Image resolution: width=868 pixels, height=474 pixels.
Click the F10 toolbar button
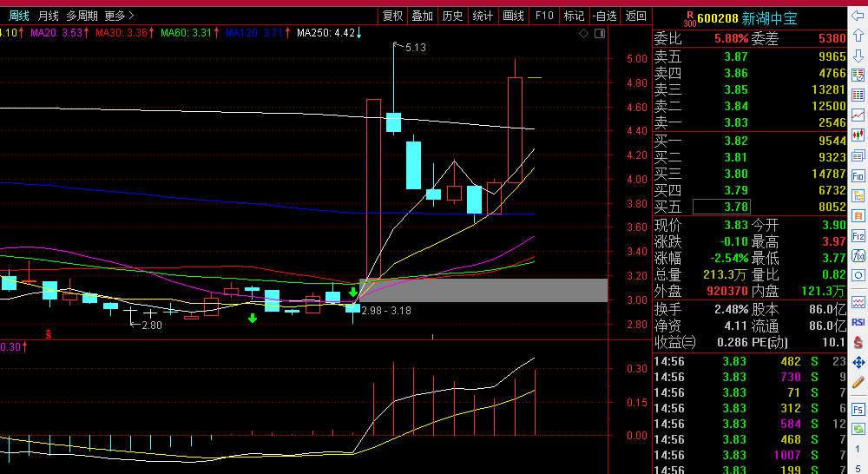click(x=544, y=16)
